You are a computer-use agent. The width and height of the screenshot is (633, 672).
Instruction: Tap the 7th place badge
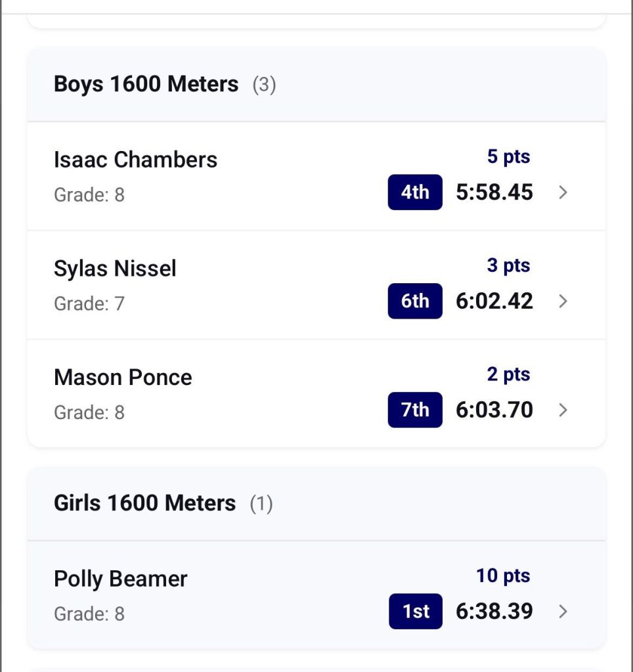[x=415, y=410]
